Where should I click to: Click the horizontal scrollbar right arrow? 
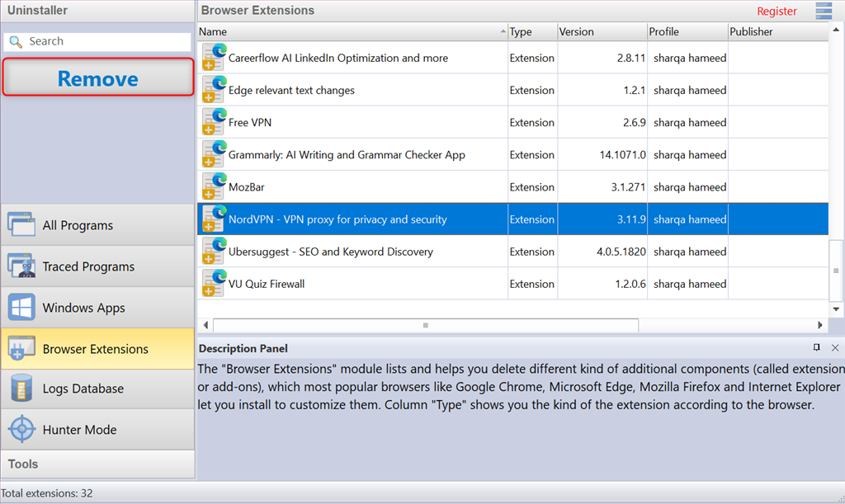pyautogui.click(x=819, y=325)
